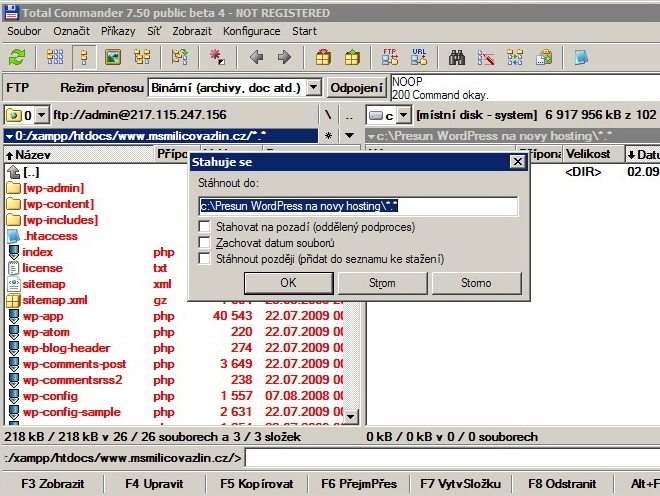This screenshot has width=660, height=496.
Task: Click F5 Kopírovat function button
Action: (x=257, y=484)
